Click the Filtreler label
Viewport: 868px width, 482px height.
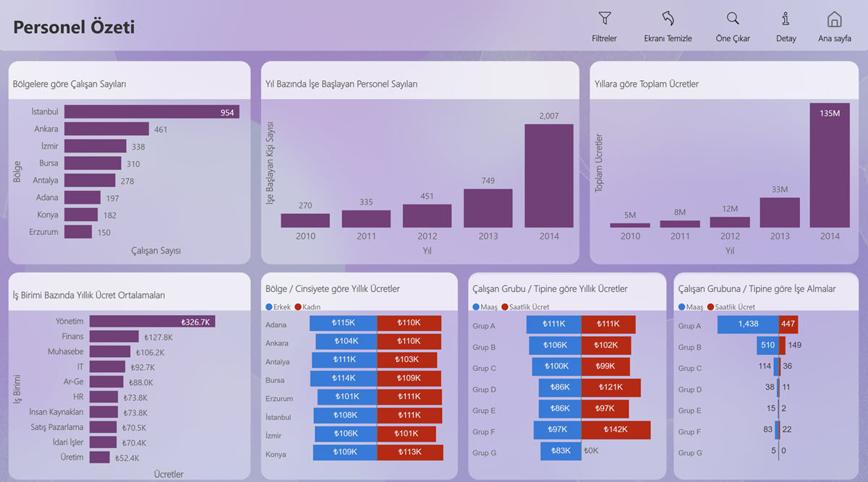coord(605,38)
